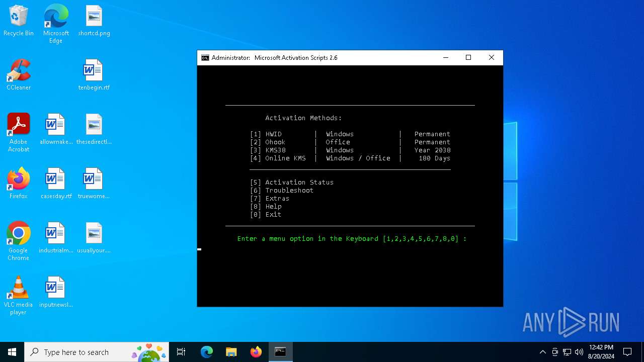Click the '[1] HWID' menu line
Screen dimensions: 644x362
click(x=350, y=134)
